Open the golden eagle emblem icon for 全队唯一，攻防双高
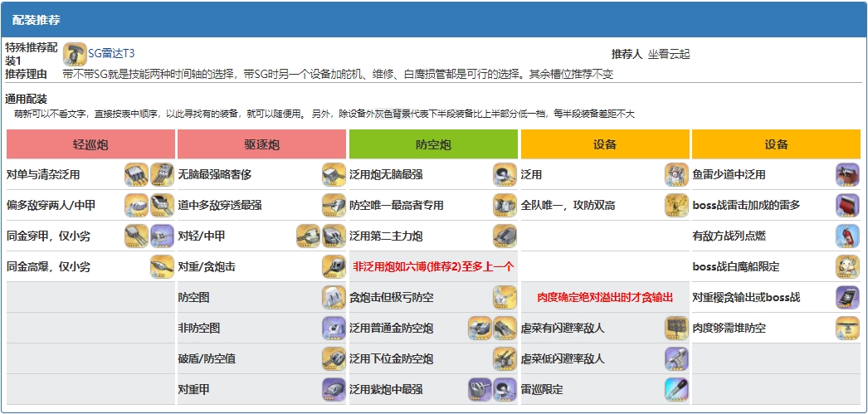868x414 pixels. point(676,205)
